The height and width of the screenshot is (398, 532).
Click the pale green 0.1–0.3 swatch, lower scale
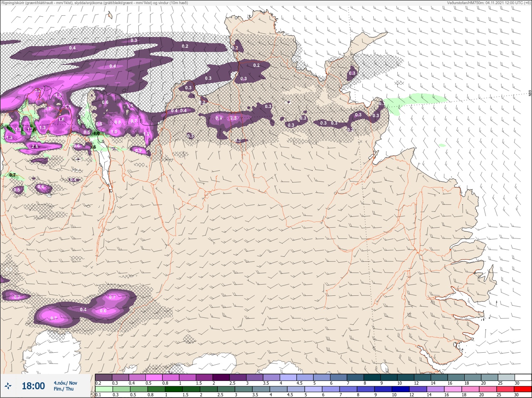[x=103, y=389]
